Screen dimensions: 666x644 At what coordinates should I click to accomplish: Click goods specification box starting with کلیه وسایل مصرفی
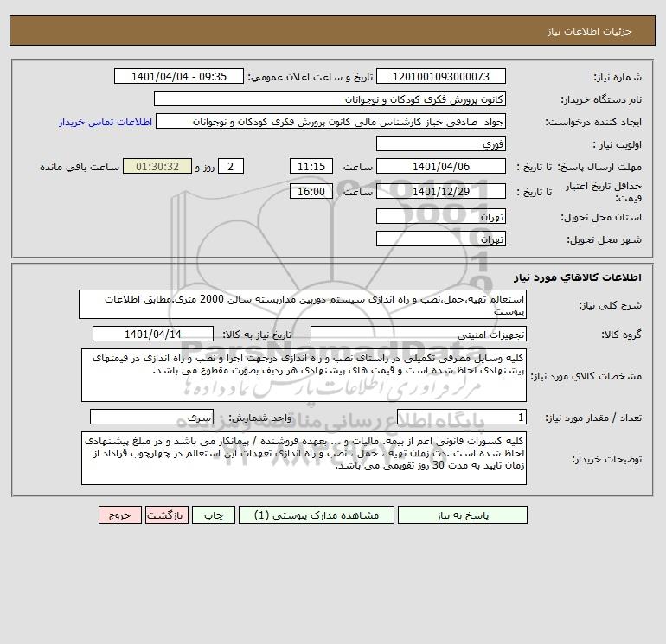pos(304,375)
